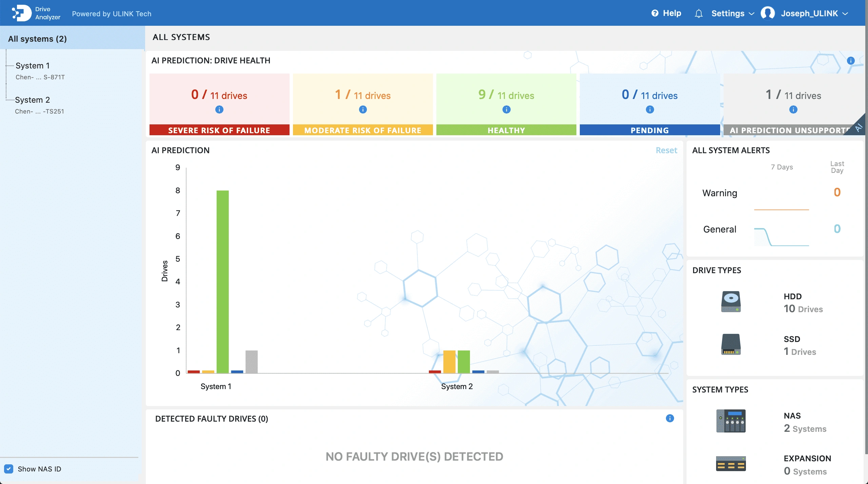
Task: Click the info icon beside Detected Faulty Drives
Action: click(670, 419)
